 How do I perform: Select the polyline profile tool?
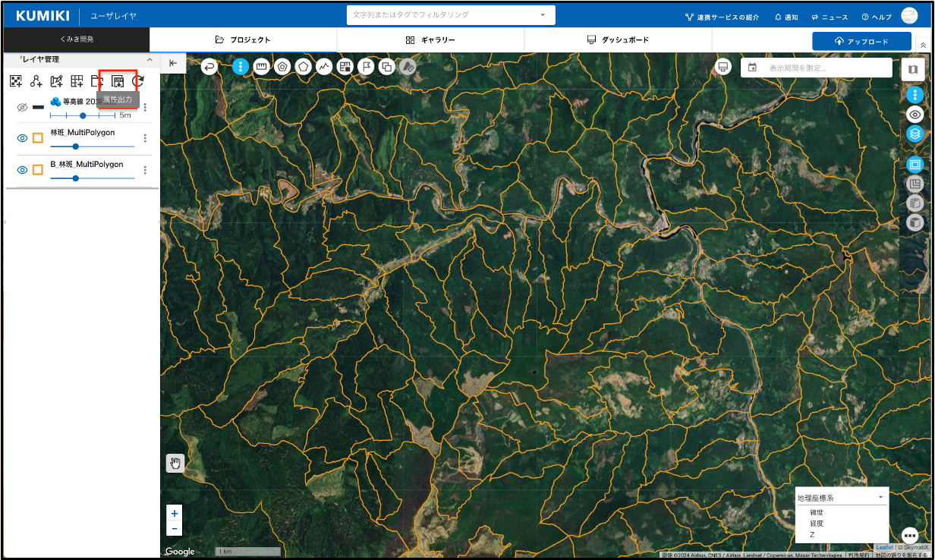(x=324, y=67)
